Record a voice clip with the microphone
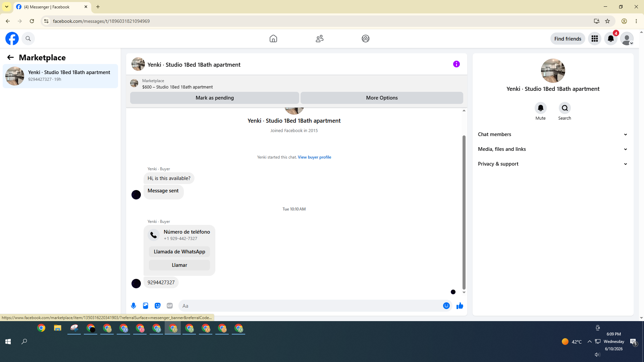 (133, 306)
